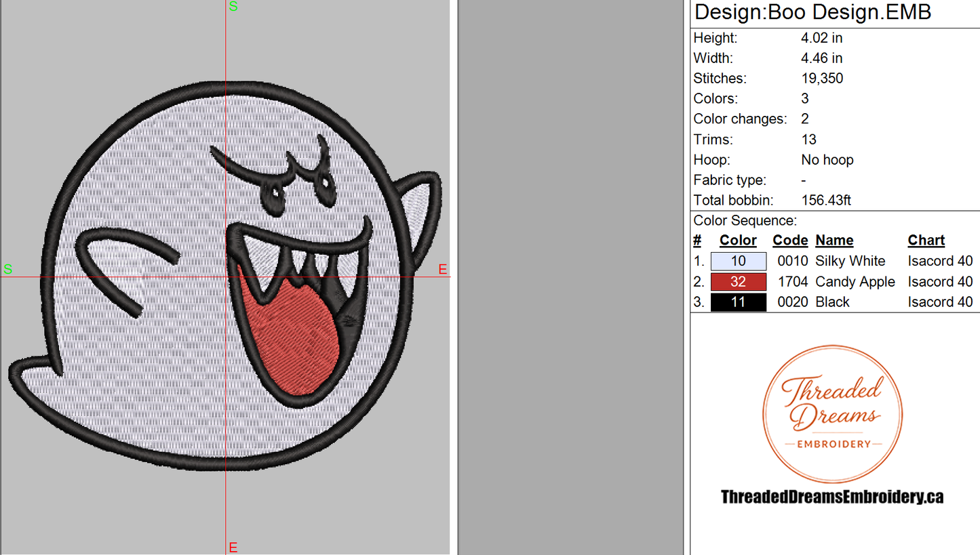The height and width of the screenshot is (555, 980).
Task: Click the stitches count '19,350'
Action: (x=822, y=79)
